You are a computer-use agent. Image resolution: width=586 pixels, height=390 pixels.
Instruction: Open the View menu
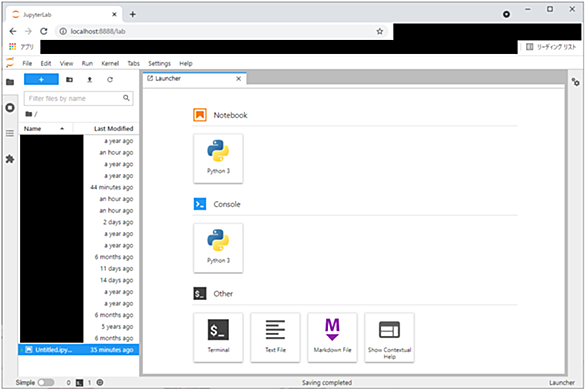click(x=67, y=63)
